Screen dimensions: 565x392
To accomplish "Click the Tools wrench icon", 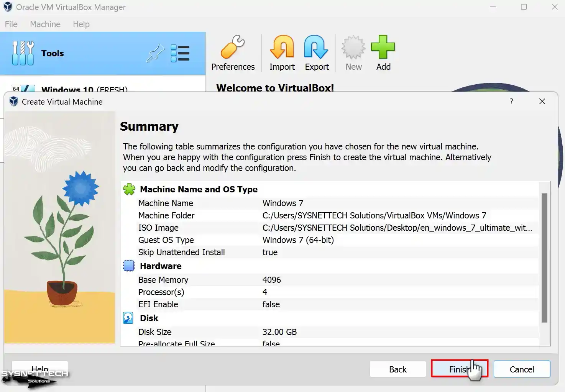I will pos(23,53).
